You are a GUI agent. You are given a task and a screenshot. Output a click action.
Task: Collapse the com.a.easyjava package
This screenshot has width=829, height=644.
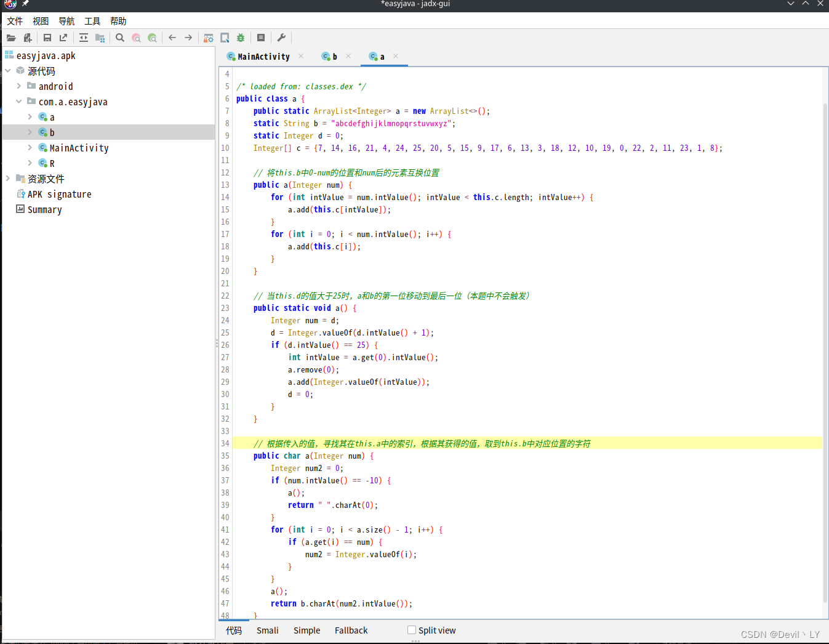pyautogui.click(x=18, y=102)
